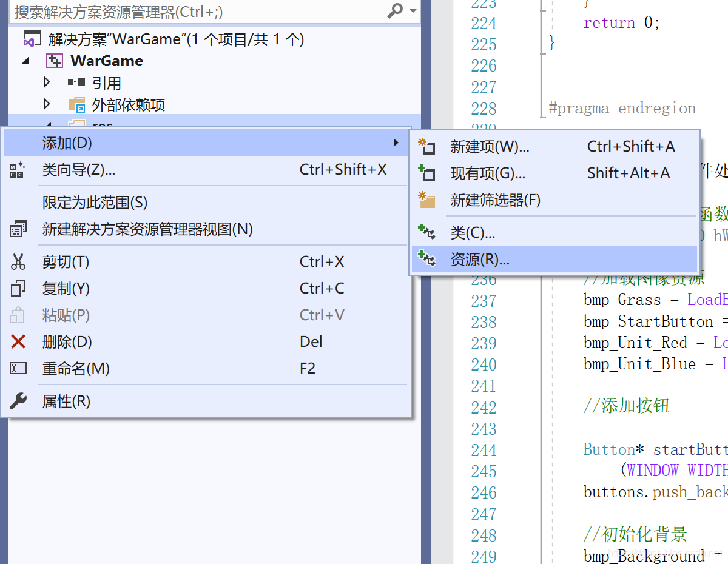
Task: Choose 重命名(M) from context menu
Action: 206,368
